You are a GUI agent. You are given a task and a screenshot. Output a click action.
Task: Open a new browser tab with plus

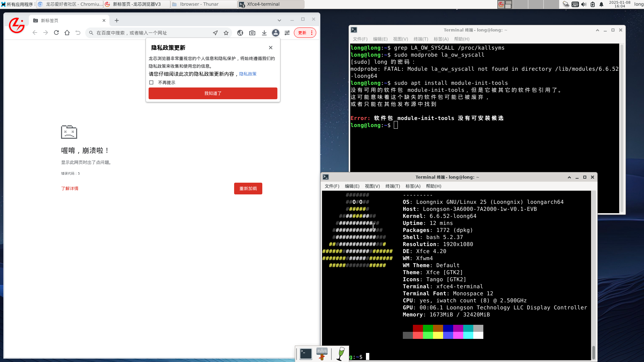tap(117, 20)
